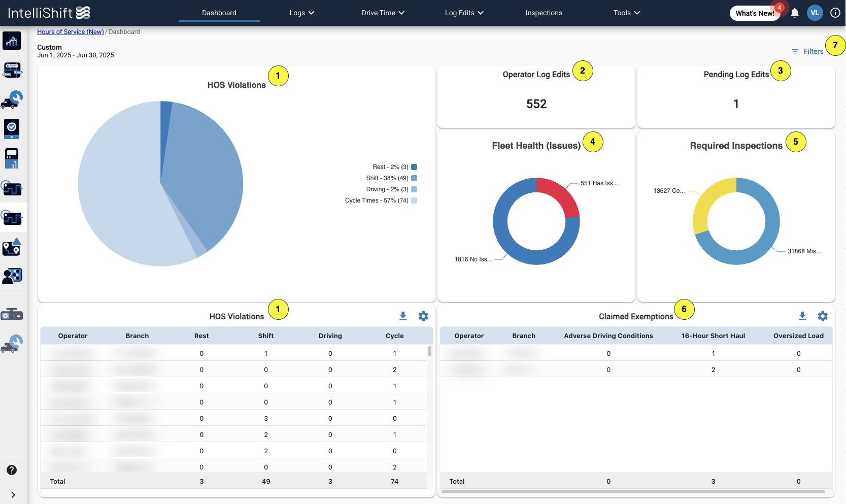This screenshot has width=846, height=504.
Task: Open the analytics bar-chart icon in sidebar
Action: pyautogui.click(x=12, y=41)
